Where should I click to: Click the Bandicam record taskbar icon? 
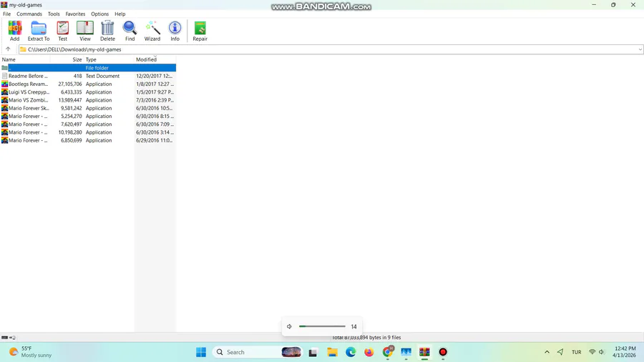pos(443,352)
